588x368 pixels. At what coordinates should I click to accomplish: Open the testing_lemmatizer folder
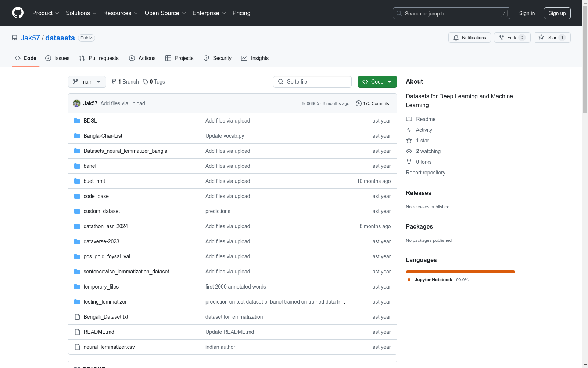pyautogui.click(x=105, y=302)
